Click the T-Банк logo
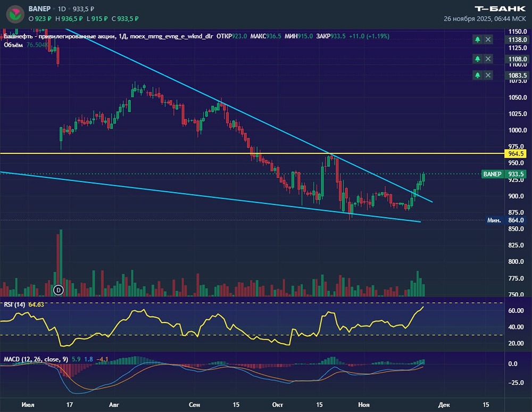The width and height of the screenshot is (532, 412). point(500,9)
